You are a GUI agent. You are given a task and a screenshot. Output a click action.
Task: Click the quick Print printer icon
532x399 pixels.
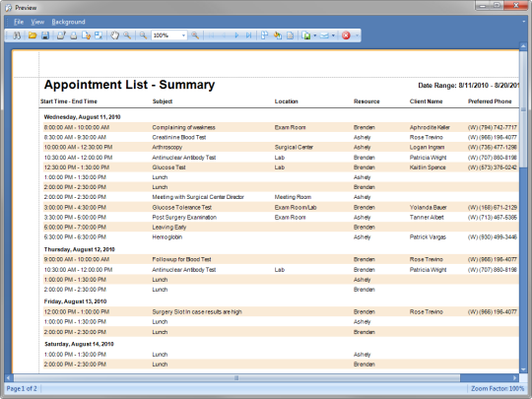(x=73, y=35)
